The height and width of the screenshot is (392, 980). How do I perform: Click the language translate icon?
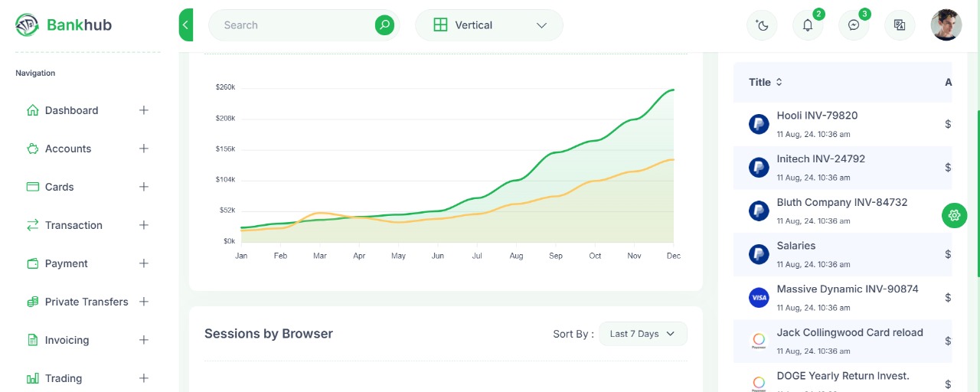tap(900, 25)
